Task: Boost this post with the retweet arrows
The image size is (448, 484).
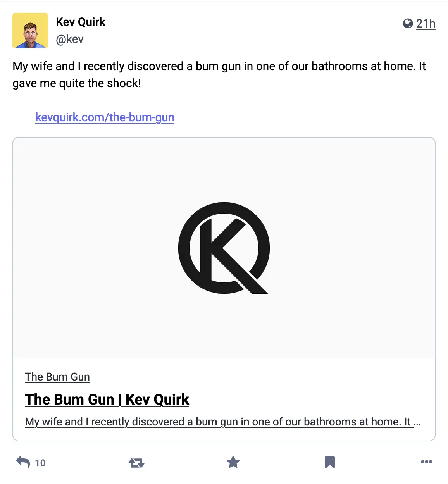Action: click(x=136, y=462)
